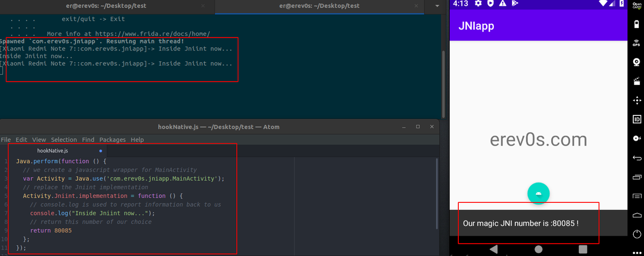Tap the Play Store icon in status bar

515,3
